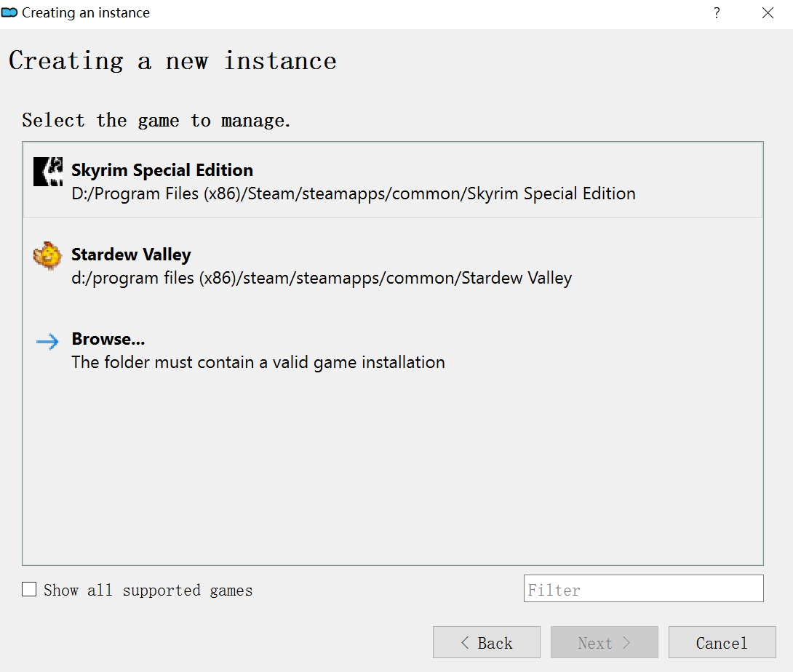This screenshot has height=672, width=793.
Task: Click the right chevron on the Next button
Action: 626,643
